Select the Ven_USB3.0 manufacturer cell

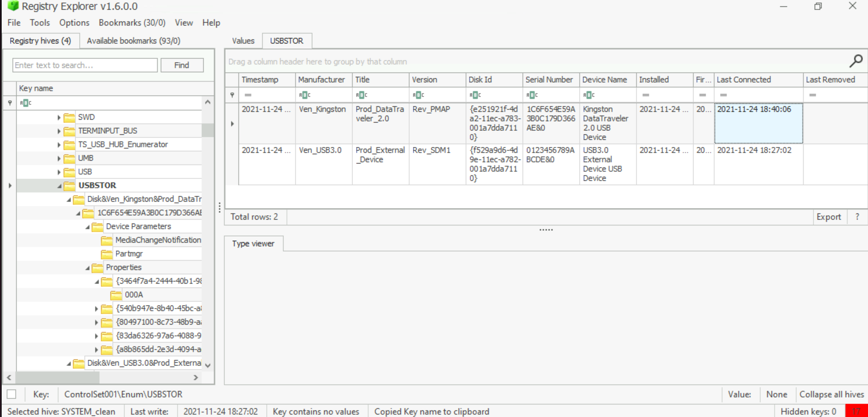pyautogui.click(x=324, y=164)
